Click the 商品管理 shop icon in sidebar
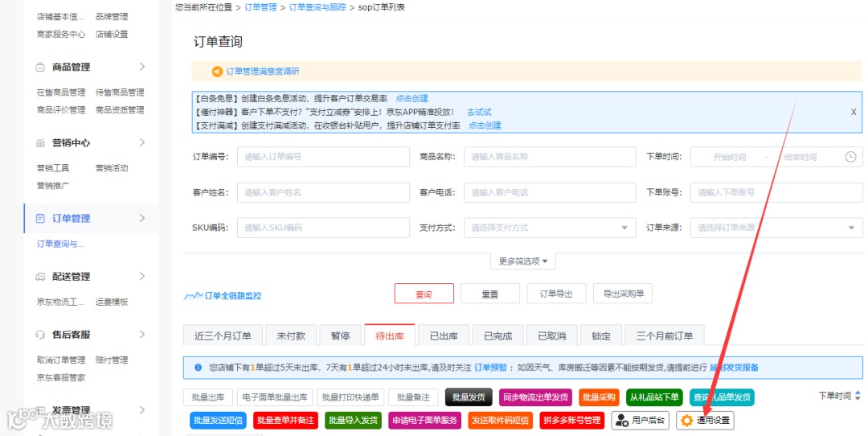 [x=40, y=67]
